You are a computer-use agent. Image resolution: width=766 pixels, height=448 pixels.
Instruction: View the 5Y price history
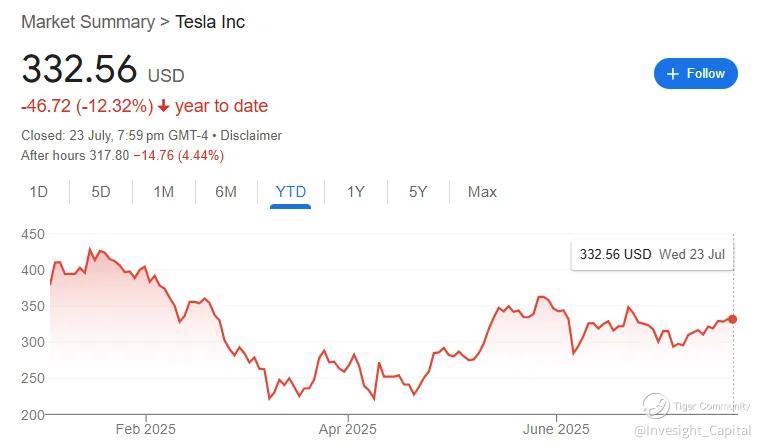pyautogui.click(x=418, y=192)
